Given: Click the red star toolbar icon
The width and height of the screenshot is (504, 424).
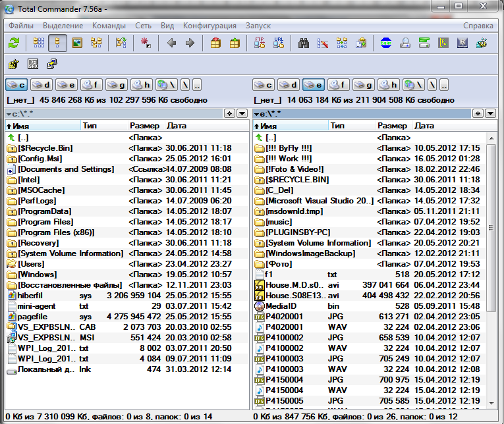Looking at the screenshot, I should click(146, 43).
